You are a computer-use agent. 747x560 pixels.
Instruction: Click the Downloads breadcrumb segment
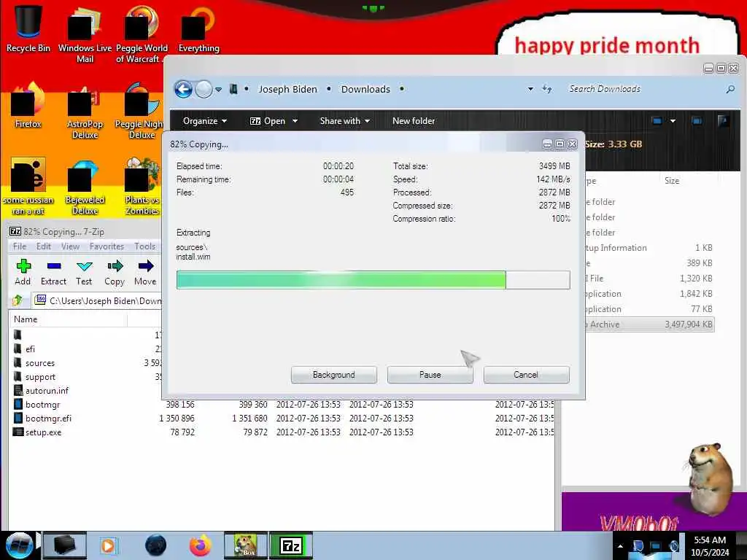pyautogui.click(x=365, y=89)
